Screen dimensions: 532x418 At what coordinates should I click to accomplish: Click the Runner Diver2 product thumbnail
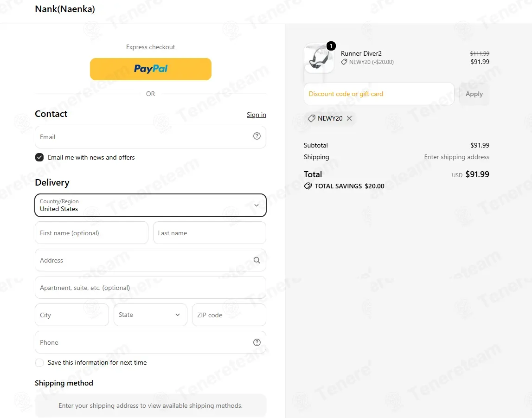pos(319,58)
